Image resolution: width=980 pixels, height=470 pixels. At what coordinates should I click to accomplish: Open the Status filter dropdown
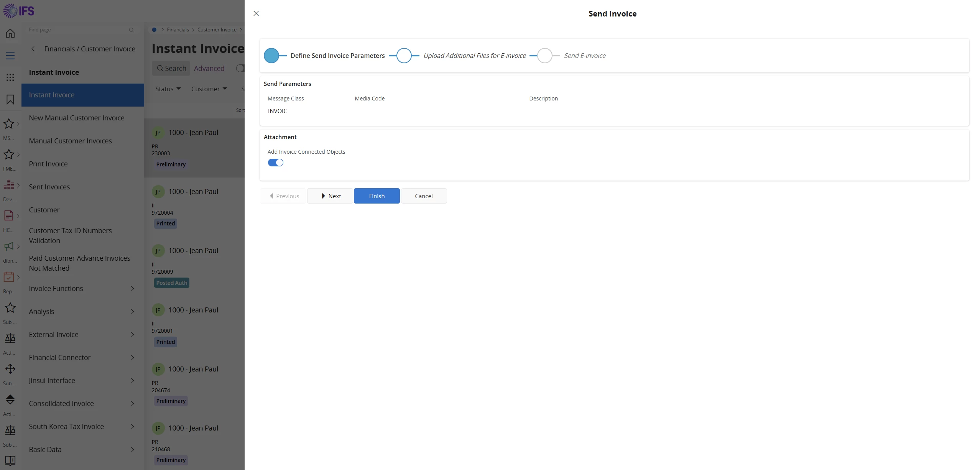coord(168,89)
